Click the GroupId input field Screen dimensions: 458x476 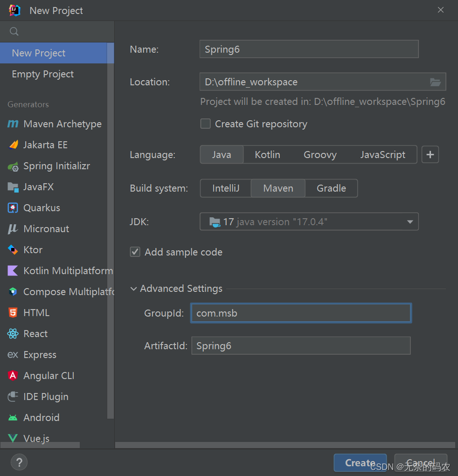[x=301, y=313]
